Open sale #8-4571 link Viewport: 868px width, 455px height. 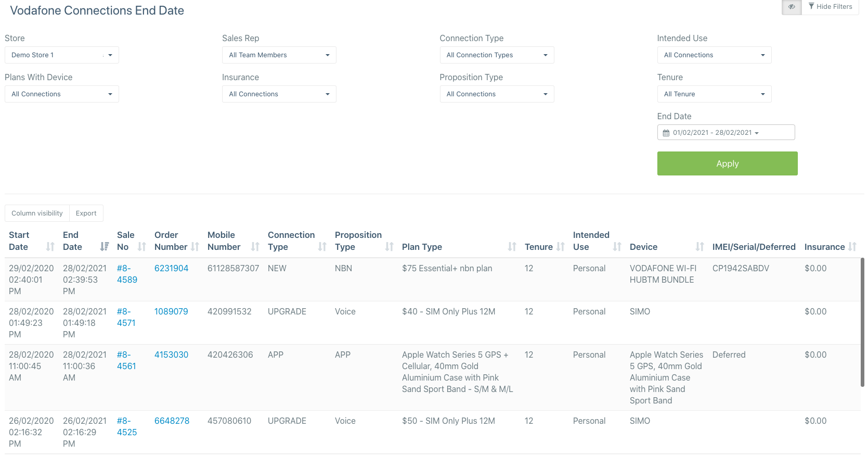point(126,317)
